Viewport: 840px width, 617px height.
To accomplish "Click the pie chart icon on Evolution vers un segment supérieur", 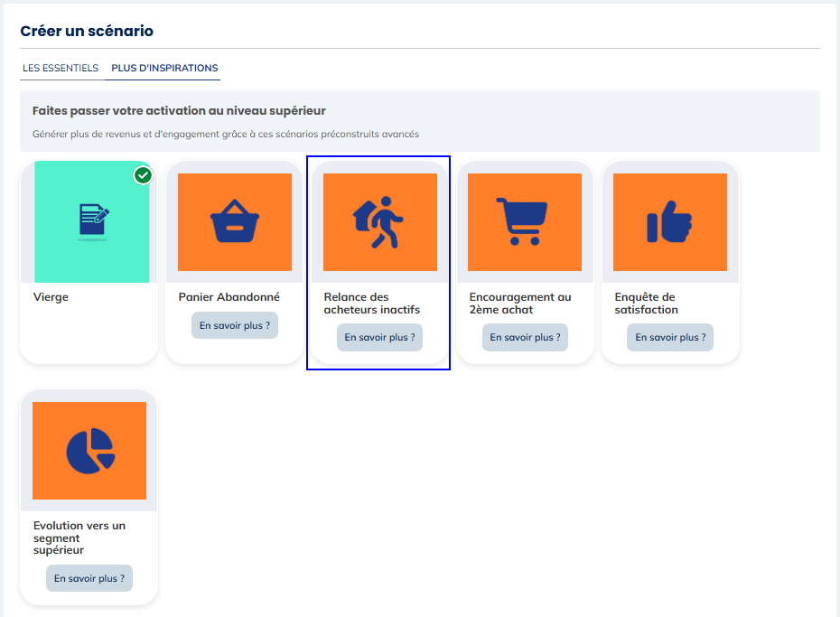I will pos(89,451).
